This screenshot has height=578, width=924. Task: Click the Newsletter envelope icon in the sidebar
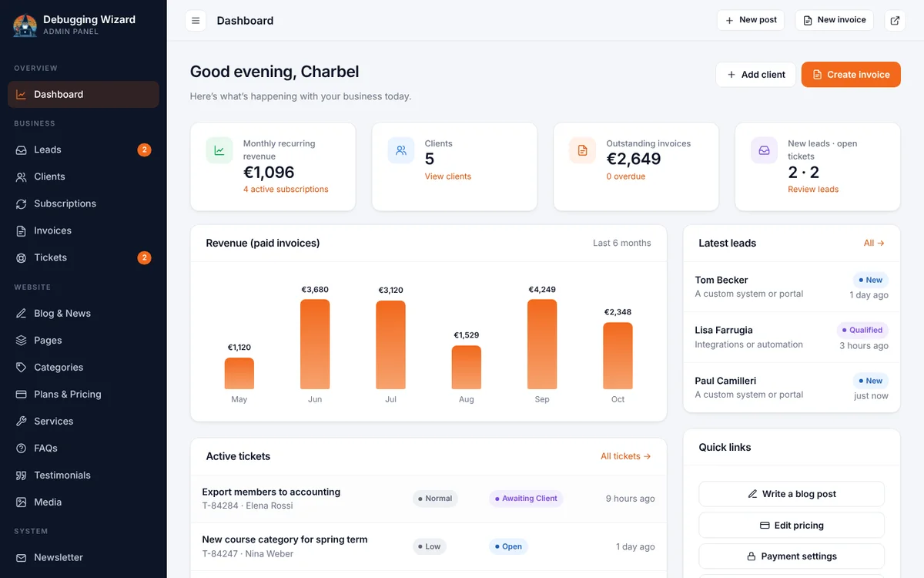click(21, 557)
